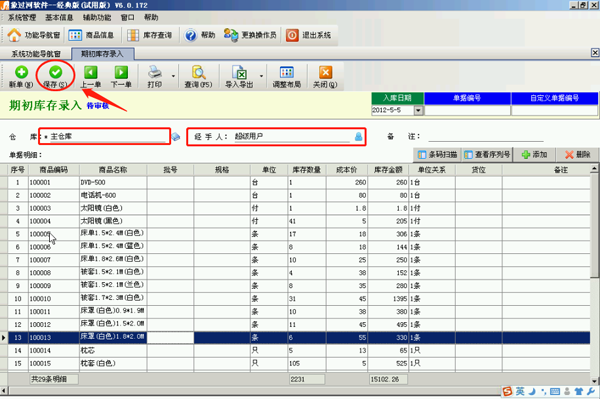The image size is (600, 399).
Task: Switch to 系统功能导航窗 tab
Action: click(36, 54)
